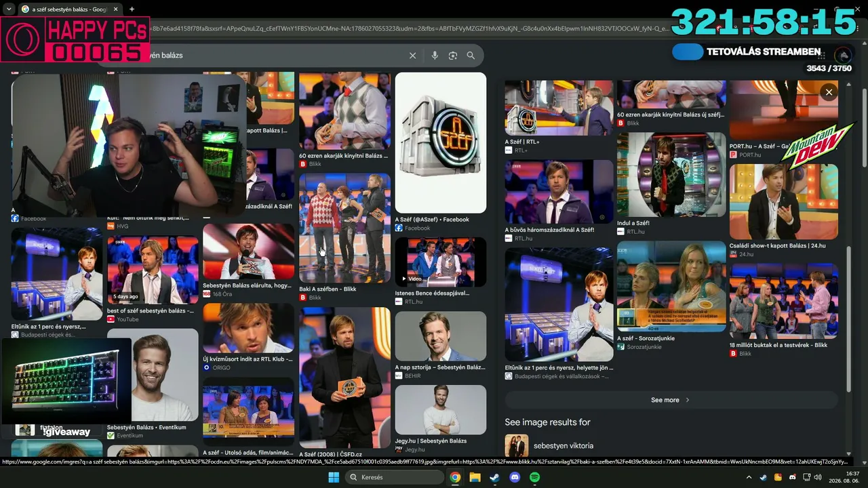The image size is (868, 488).
Task: Select the 'Baki A széfben' group photo thumbnail
Action: pyautogui.click(x=344, y=228)
